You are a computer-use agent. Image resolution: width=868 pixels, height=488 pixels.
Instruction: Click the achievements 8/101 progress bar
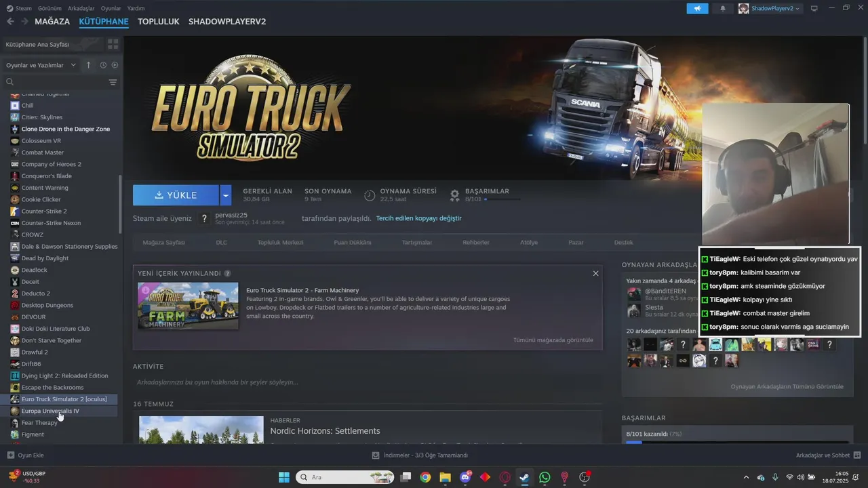502,200
